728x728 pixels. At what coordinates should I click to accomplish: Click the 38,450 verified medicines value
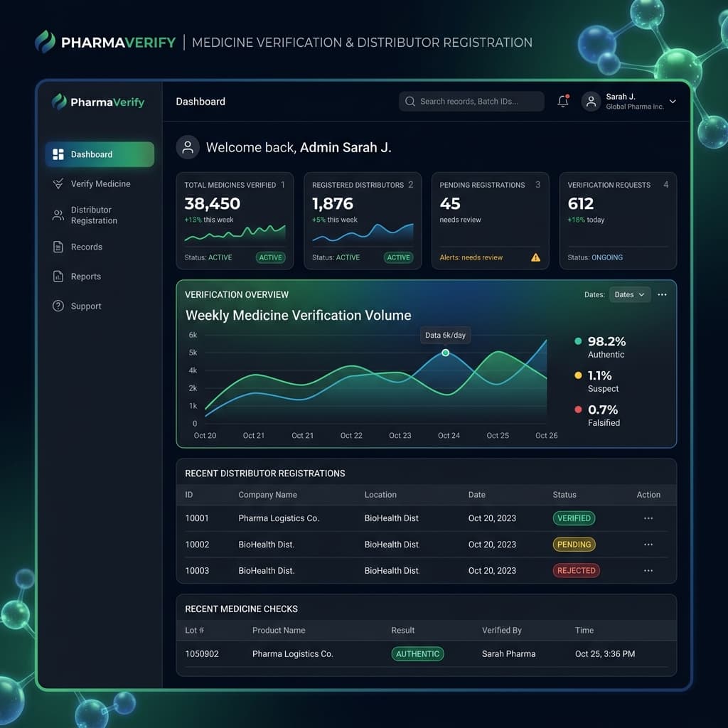(x=212, y=203)
